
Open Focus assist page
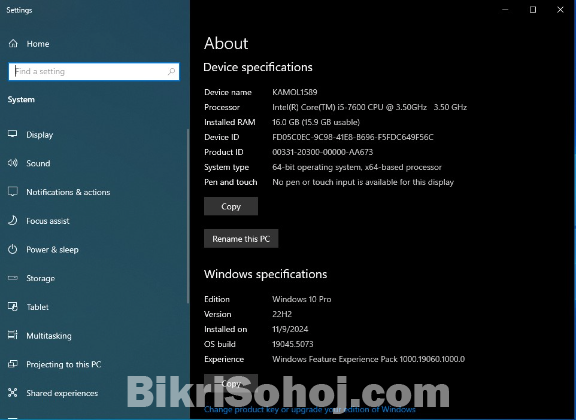(x=48, y=221)
